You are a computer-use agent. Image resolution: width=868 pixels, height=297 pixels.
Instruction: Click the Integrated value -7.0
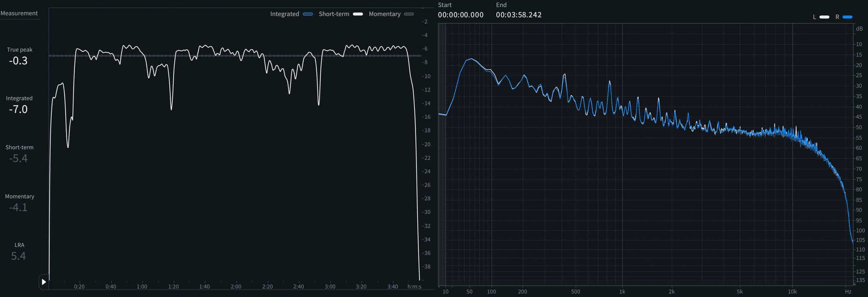18,109
